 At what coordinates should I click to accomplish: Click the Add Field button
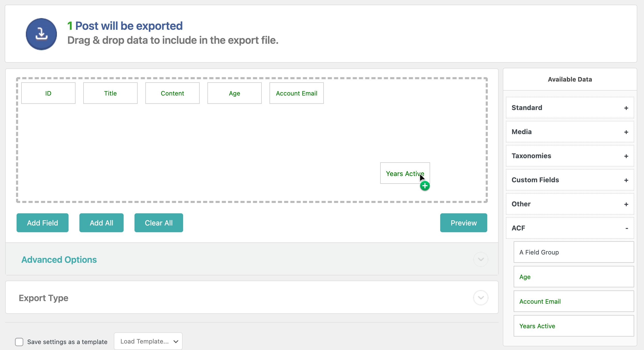click(x=42, y=223)
